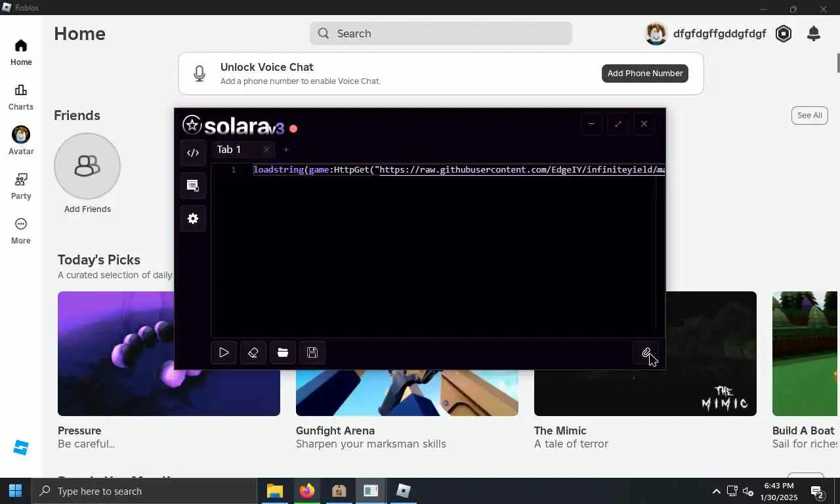Click the volume tray icon
This screenshot has width=840, height=504.
pyautogui.click(x=747, y=491)
